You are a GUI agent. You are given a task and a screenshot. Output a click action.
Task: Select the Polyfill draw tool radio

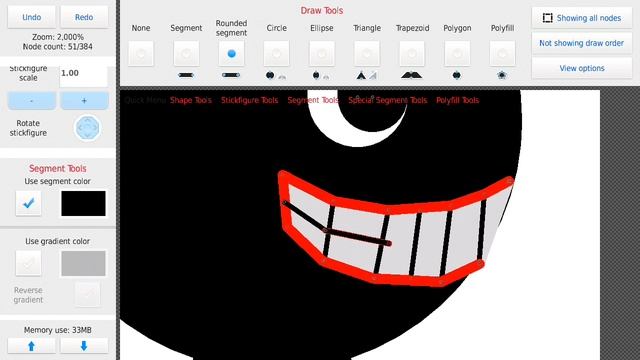tap(502, 53)
